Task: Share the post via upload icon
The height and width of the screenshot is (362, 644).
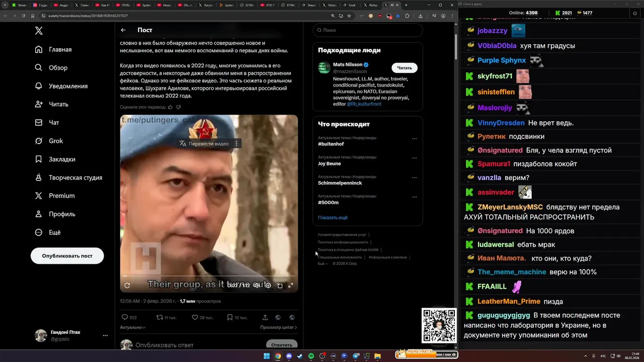Action: pos(265,317)
